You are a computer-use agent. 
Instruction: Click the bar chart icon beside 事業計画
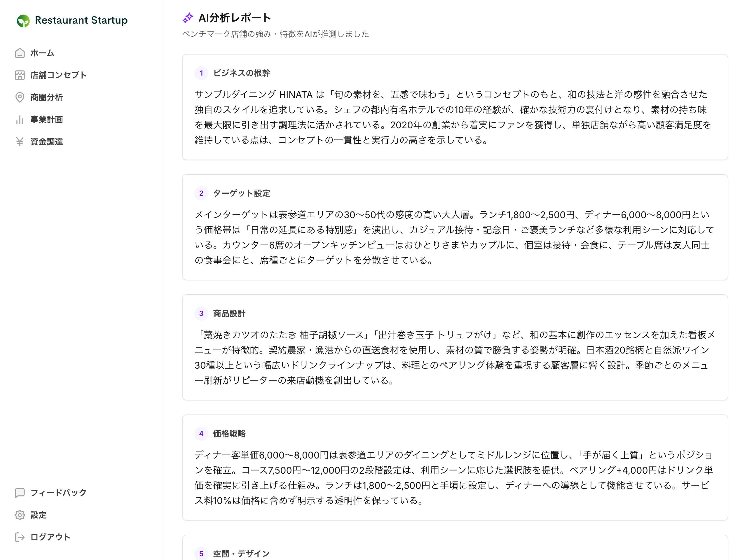pyautogui.click(x=20, y=120)
